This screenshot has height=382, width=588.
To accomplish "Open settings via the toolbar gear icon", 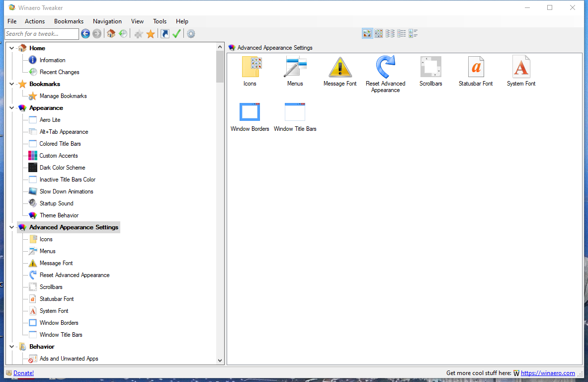I will (x=191, y=34).
